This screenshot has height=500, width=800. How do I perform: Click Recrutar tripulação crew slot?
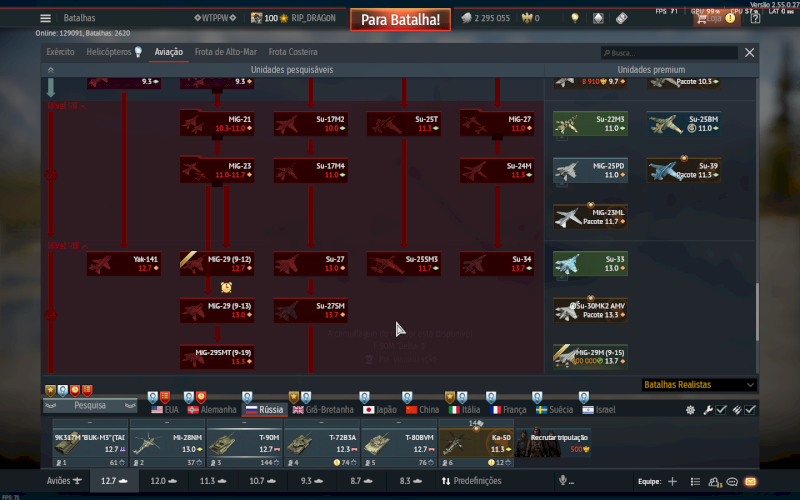pos(553,442)
